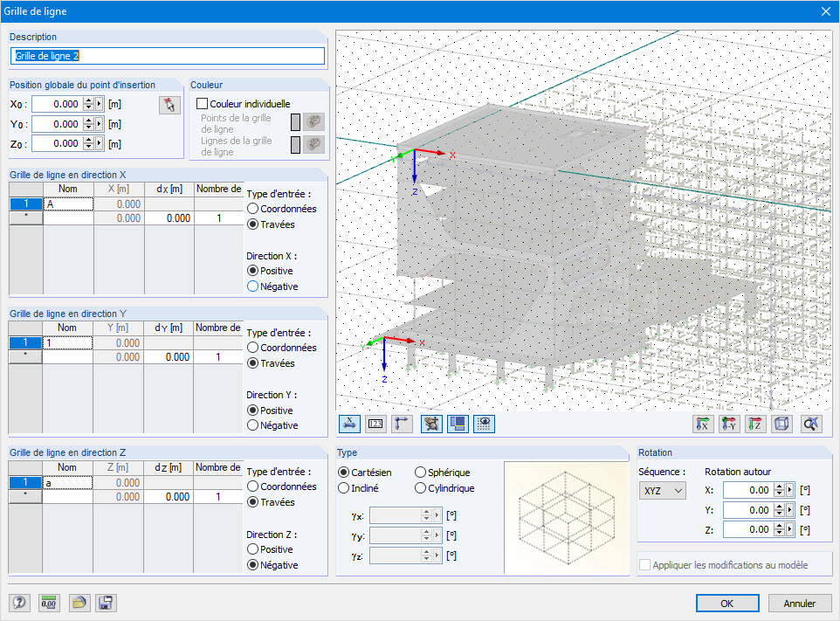840x621 pixels.
Task: Open X0 field arrow flyout
Action: click(x=100, y=104)
